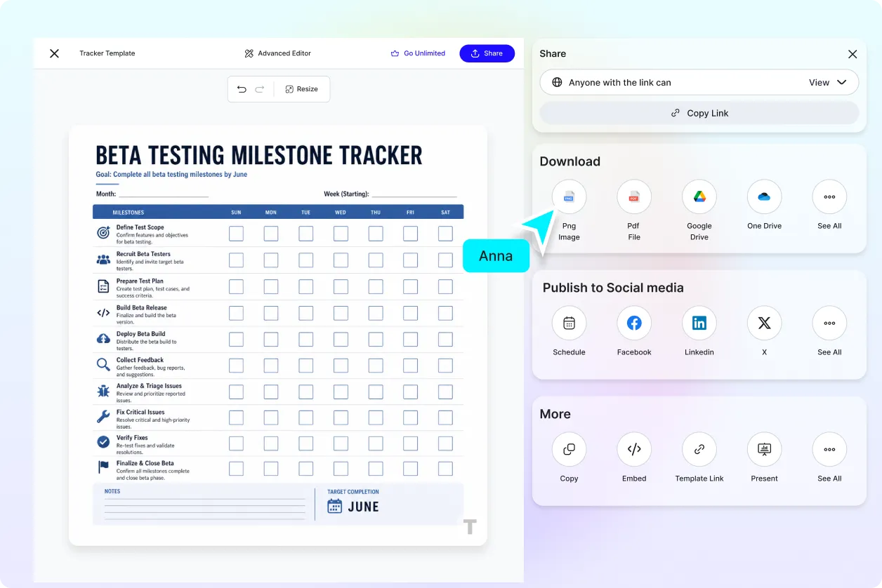Screen dimensions: 882x588
Task: Get the Template Link
Action: click(699, 450)
